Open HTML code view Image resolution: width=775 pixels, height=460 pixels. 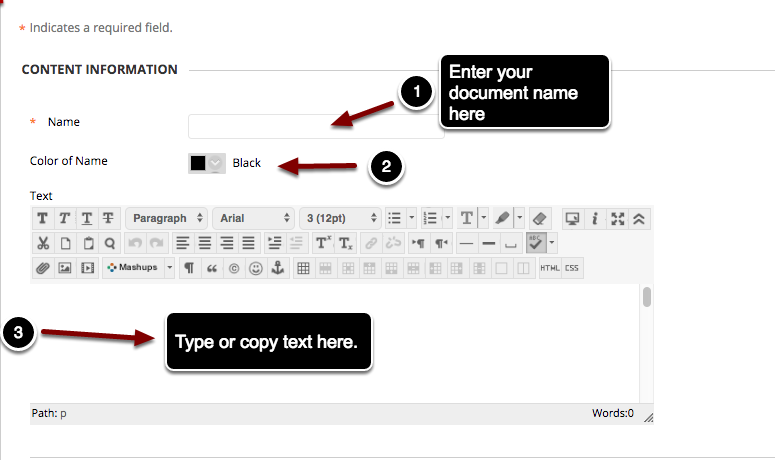click(550, 268)
